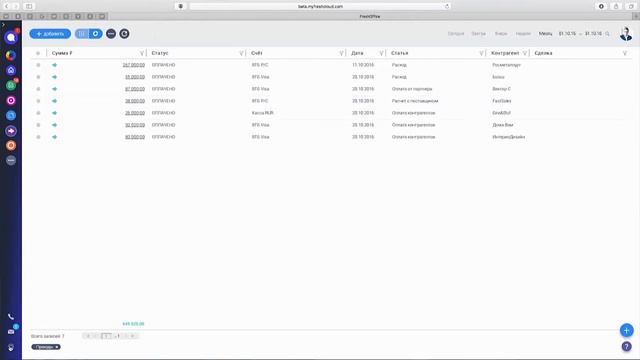Screen dimensions: 640x360
Task: Open the multicolor pie icon in sidebar
Action: (x=11, y=55)
